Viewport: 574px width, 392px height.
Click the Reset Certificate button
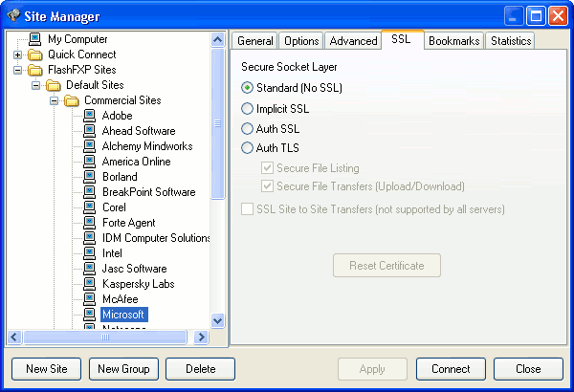(386, 266)
